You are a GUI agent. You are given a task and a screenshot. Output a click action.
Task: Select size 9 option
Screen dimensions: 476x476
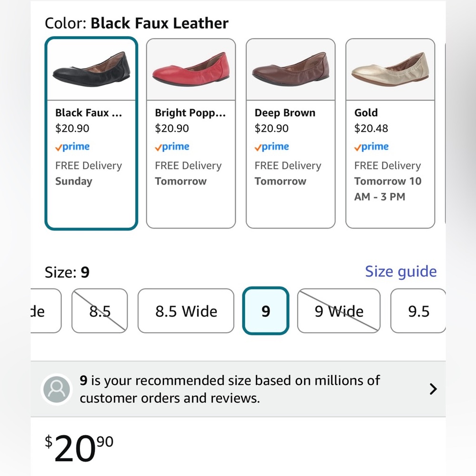pos(266,311)
